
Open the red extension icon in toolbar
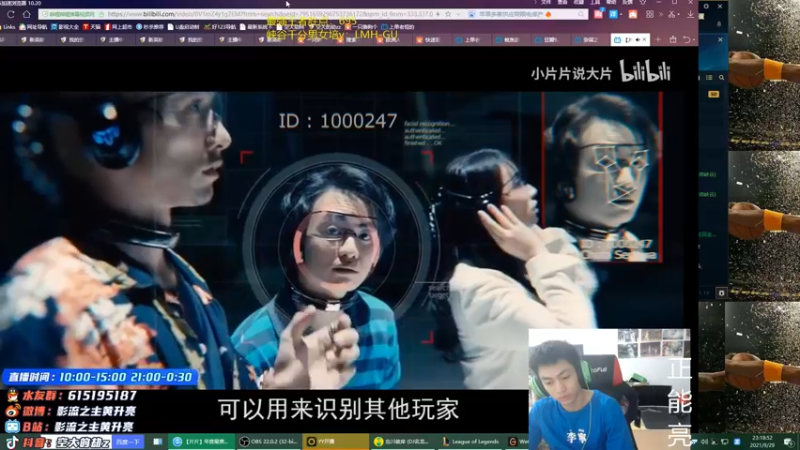click(598, 14)
